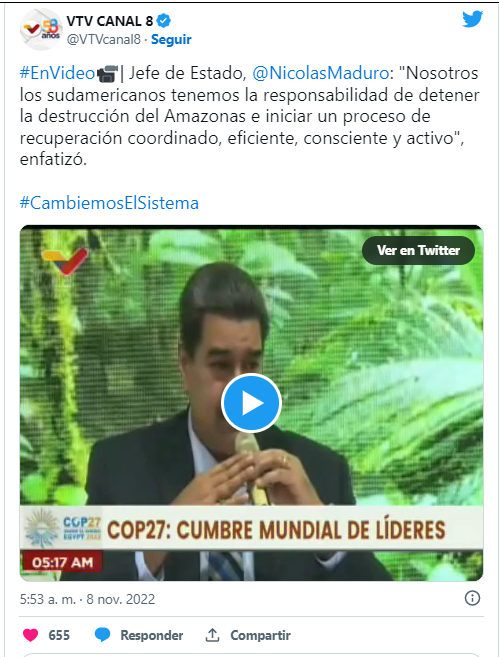Screen dimensions: 499x657
Task: Open the @NicolasMaduro mention link
Action: [321, 73]
